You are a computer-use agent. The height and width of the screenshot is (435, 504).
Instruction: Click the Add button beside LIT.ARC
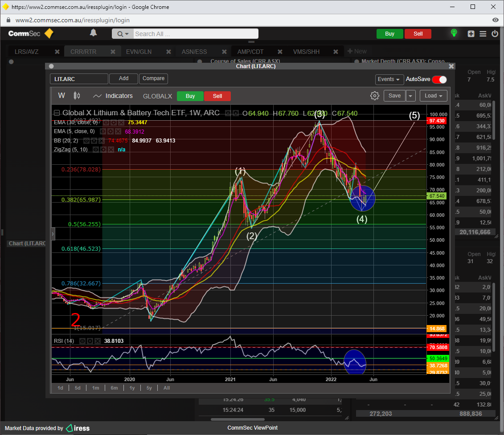click(123, 78)
